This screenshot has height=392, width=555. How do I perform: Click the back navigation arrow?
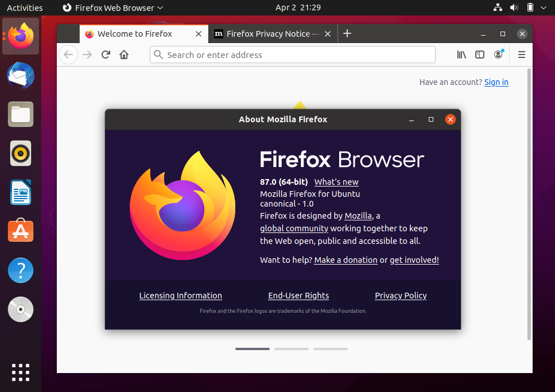[69, 55]
